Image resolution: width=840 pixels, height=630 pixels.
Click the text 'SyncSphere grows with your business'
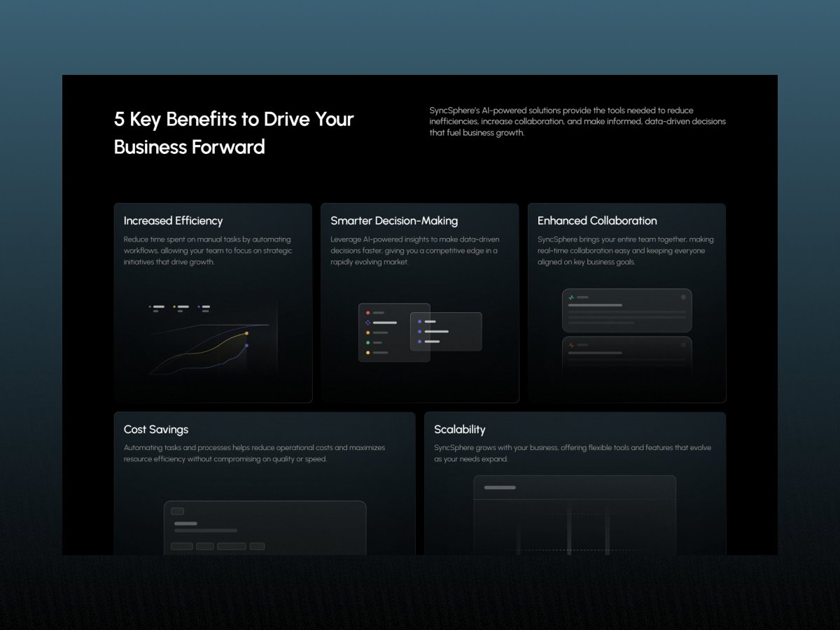(x=496, y=447)
